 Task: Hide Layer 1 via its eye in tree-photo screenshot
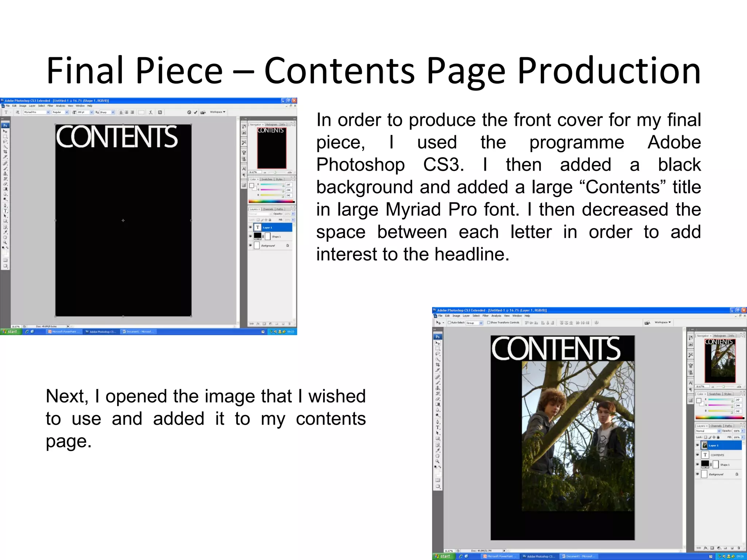[x=698, y=445]
